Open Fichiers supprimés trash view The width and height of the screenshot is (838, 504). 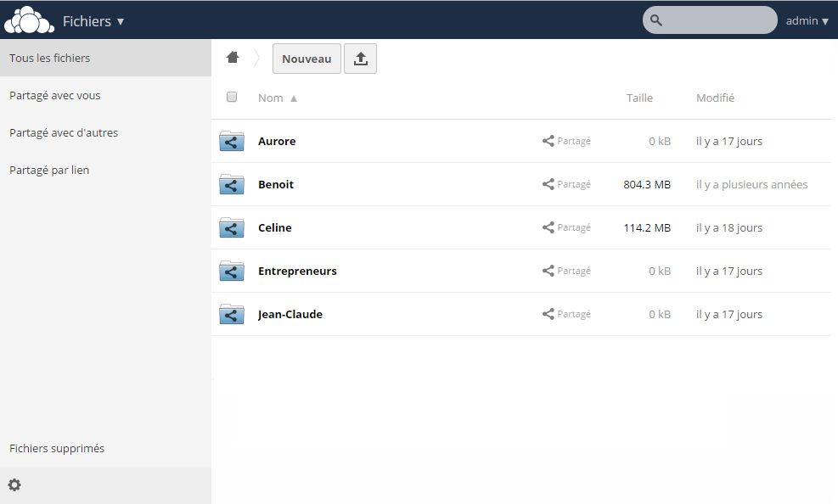106,448
